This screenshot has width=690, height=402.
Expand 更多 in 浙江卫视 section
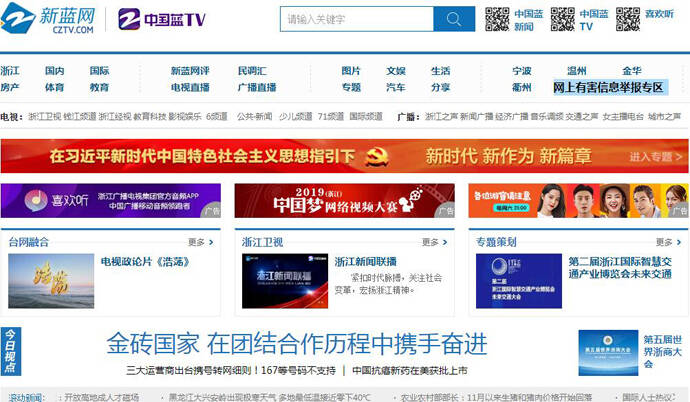pyautogui.click(x=434, y=242)
